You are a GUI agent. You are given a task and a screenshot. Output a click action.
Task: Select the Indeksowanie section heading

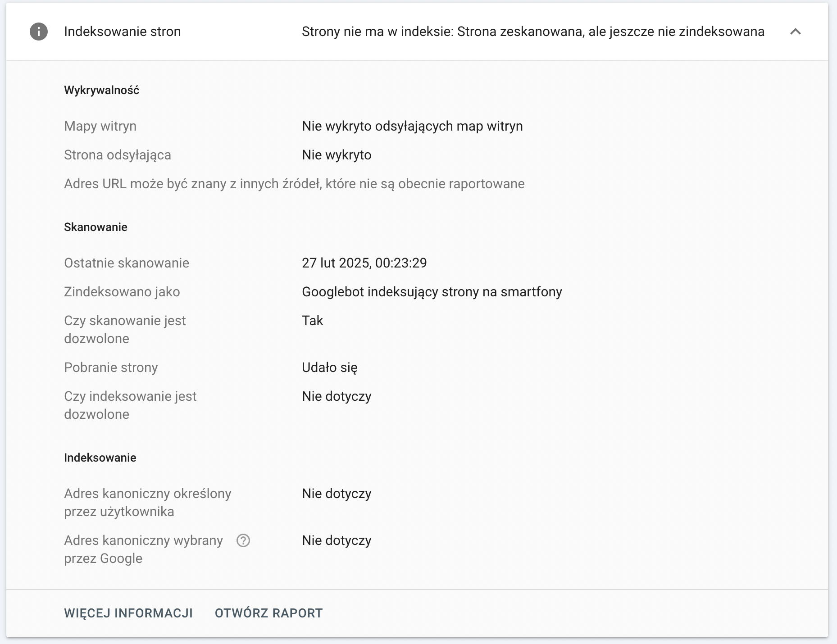click(x=100, y=457)
